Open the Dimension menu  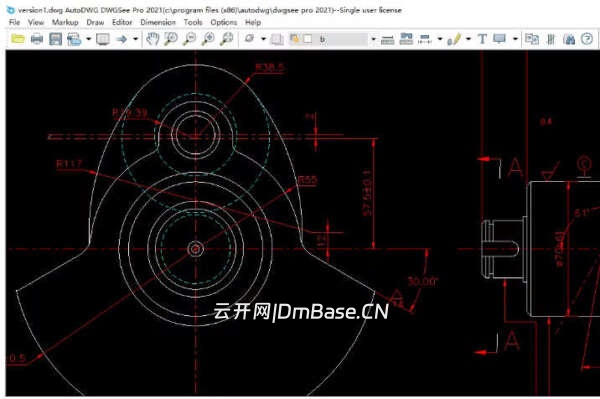coord(158,22)
